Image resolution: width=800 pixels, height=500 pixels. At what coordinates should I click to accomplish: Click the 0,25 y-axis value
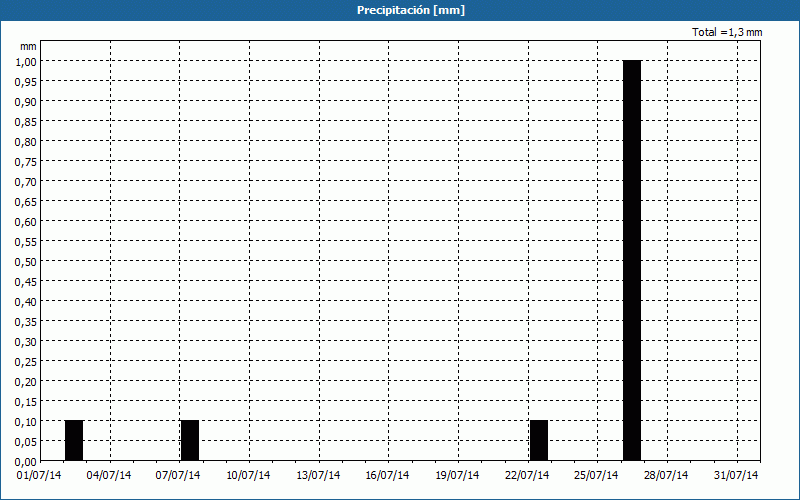click(x=26, y=361)
